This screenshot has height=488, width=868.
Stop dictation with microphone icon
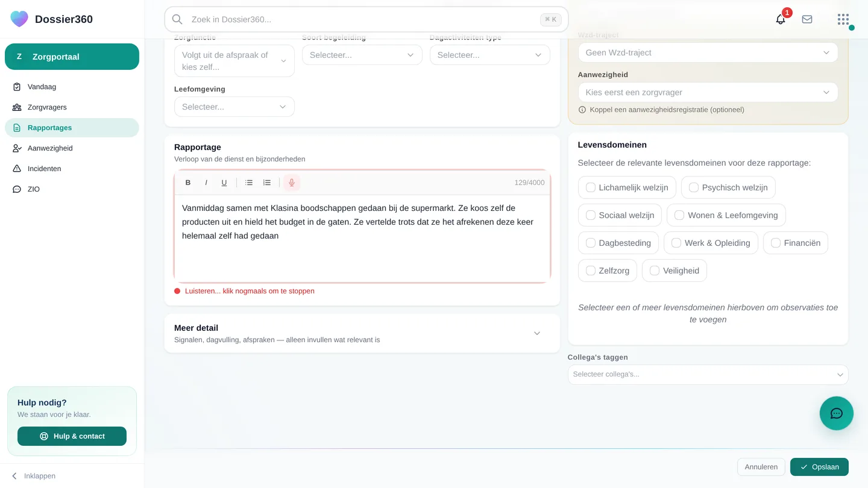tap(292, 183)
